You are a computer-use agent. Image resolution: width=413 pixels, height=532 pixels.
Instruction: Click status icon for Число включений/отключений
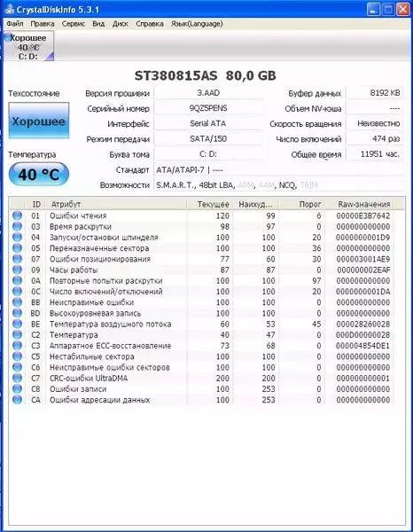click(17, 292)
